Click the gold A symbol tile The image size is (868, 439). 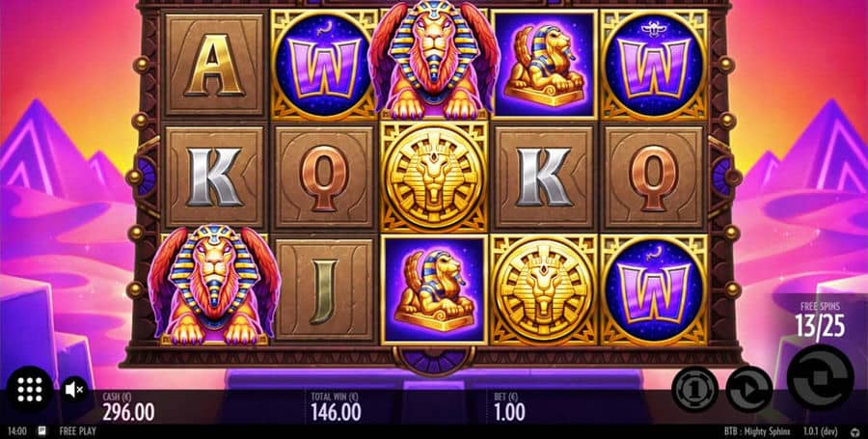(214, 65)
